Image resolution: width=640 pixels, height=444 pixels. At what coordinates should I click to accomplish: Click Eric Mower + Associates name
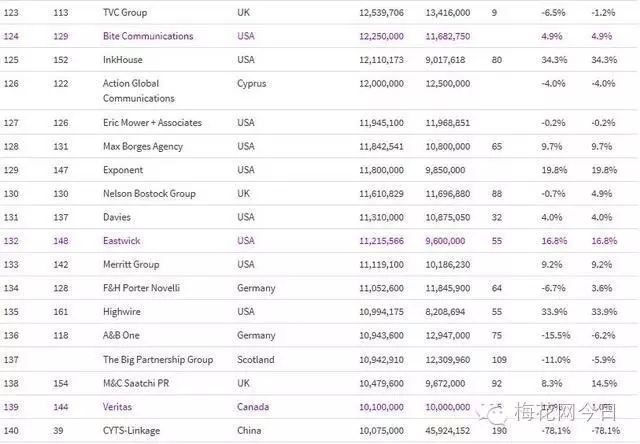pyautogui.click(x=152, y=123)
